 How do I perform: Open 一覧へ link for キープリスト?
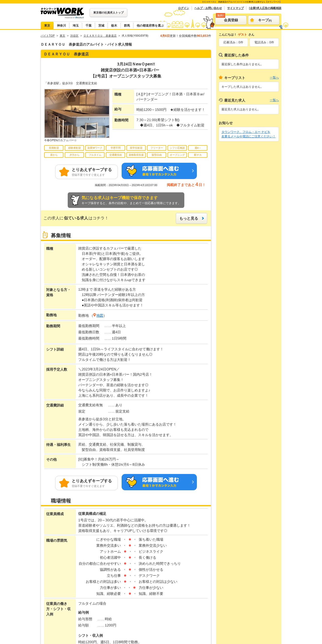point(274,78)
